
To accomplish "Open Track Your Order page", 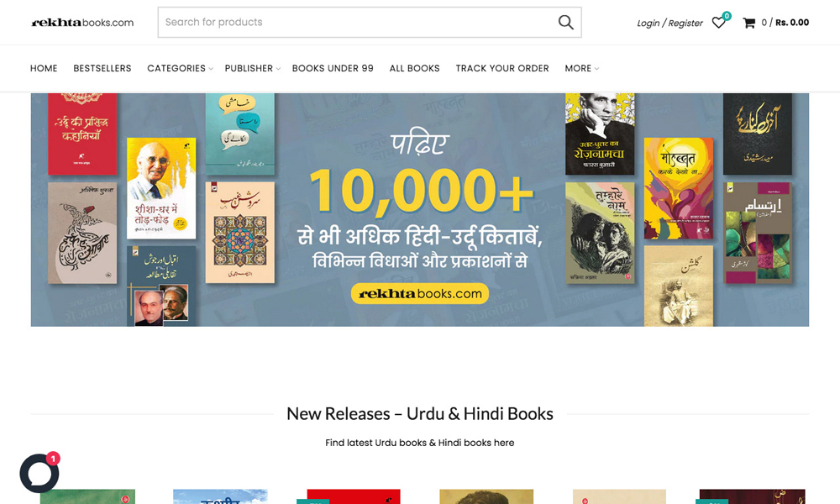I will (502, 69).
